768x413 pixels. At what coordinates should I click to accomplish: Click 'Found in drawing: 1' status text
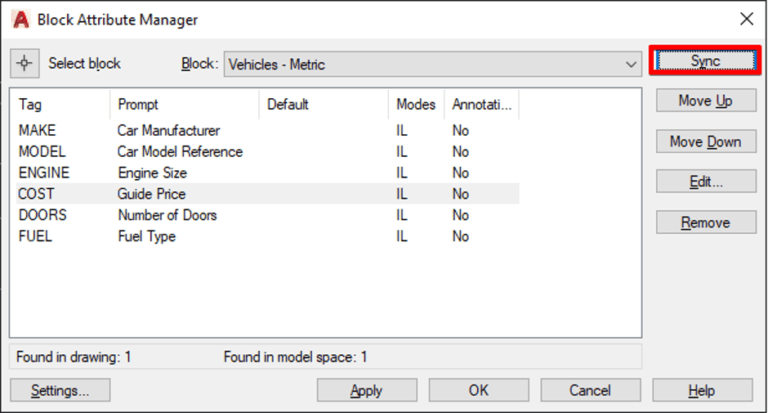coord(73,357)
